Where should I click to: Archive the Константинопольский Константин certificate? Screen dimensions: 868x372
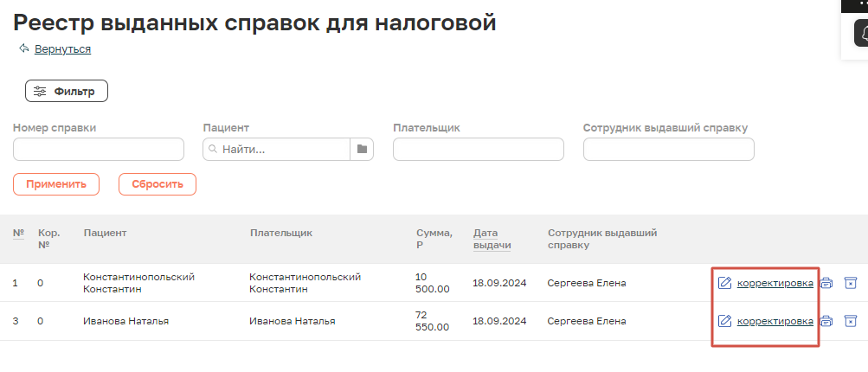pyautogui.click(x=850, y=283)
